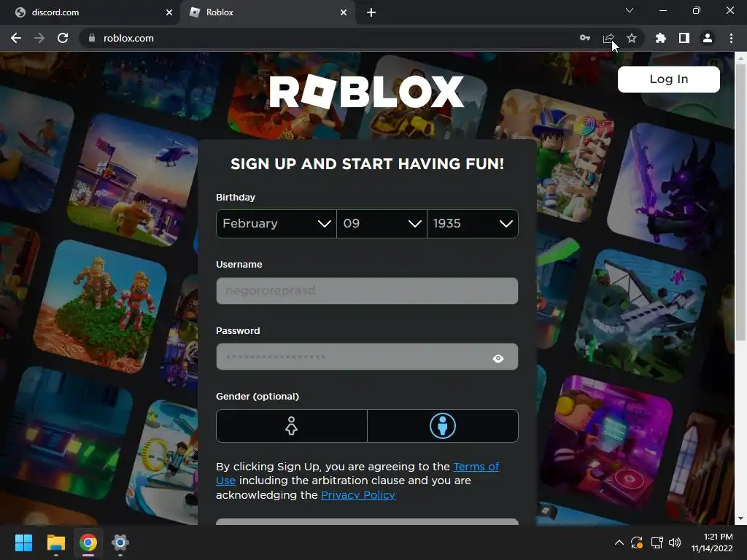Click the lock icon beside roblox.com
This screenshot has height=560, width=747.
pyautogui.click(x=92, y=38)
